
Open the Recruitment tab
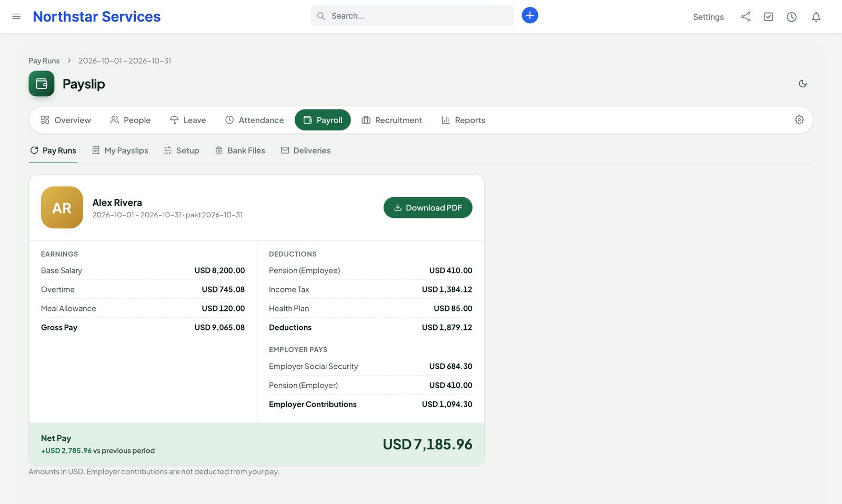[x=392, y=120]
